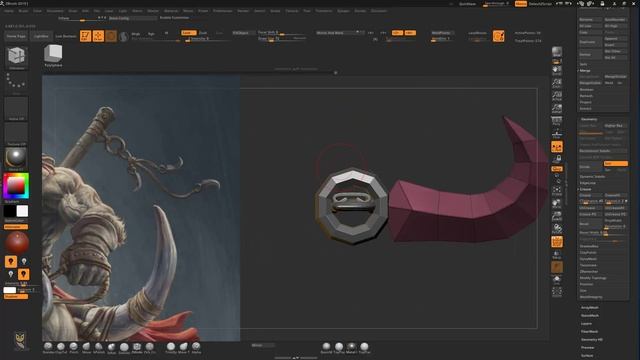640x360 pixels.
Task: Click the Frame mesh icon
Action: tap(557, 190)
